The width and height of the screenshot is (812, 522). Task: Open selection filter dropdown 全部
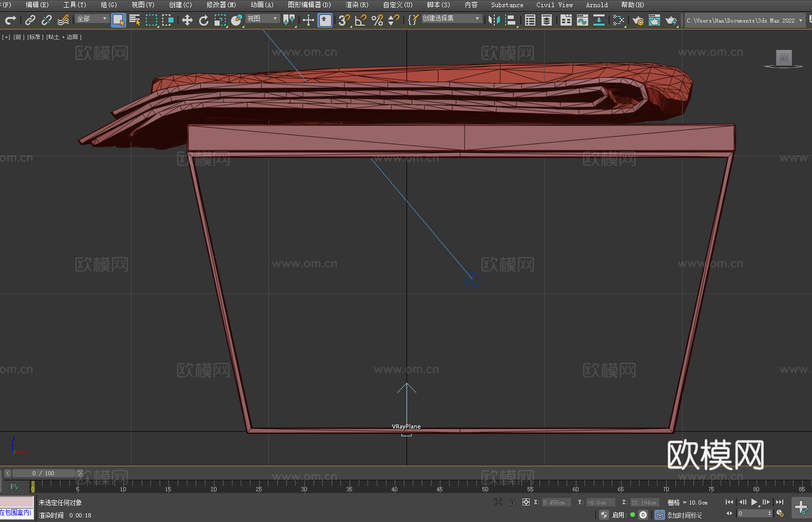pos(92,18)
